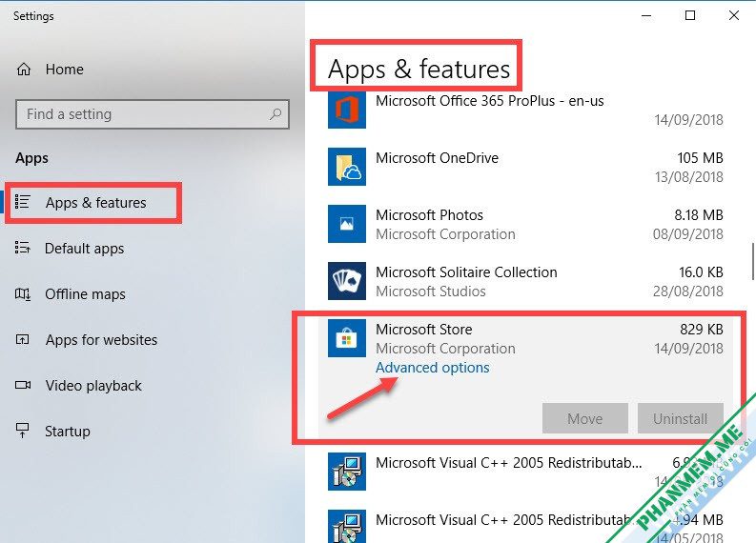
Task: Open Apps for websites page
Action: click(x=101, y=340)
